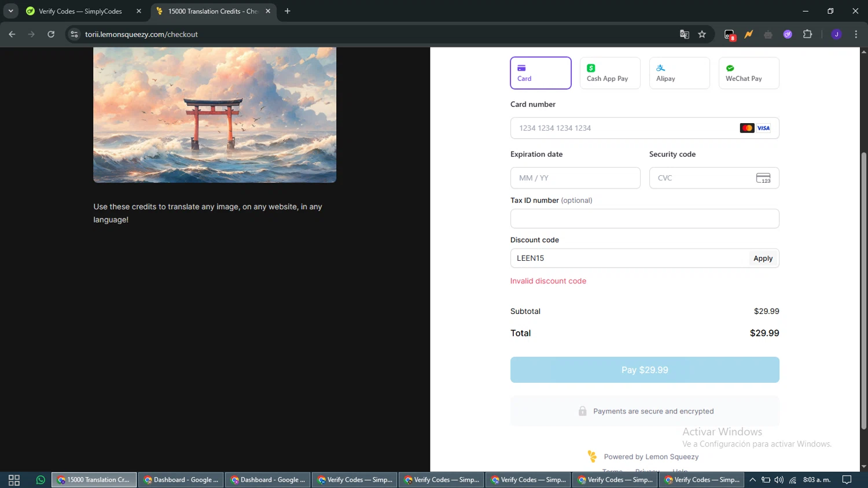Click the Subtotal $29.99 amount
The image size is (868, 488).
click(x=766, y=311)
